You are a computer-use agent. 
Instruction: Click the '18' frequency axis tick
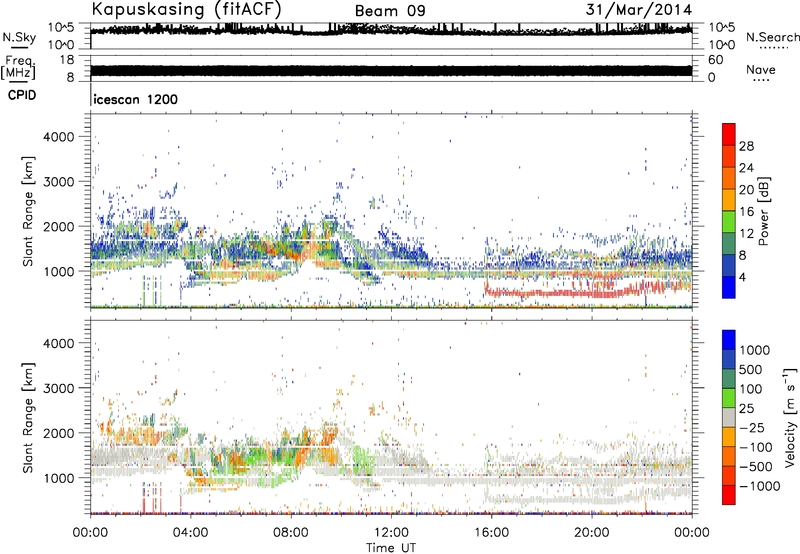pos(67,59)
